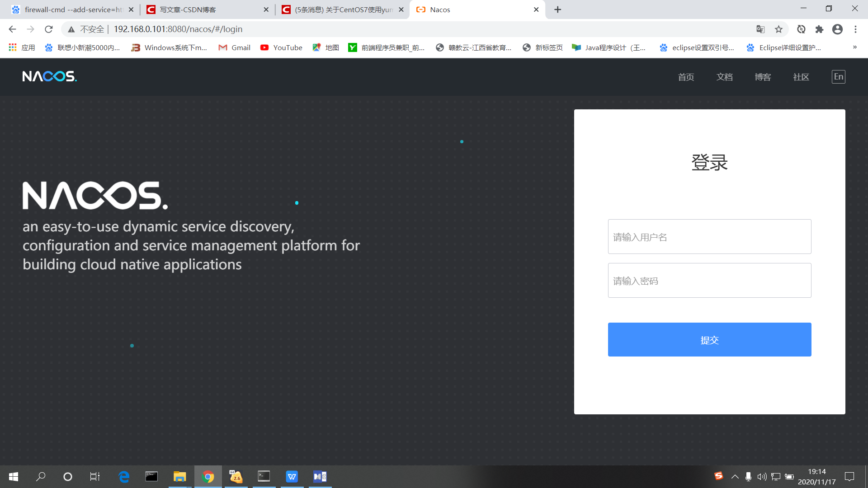
Task: Open the network tray icon
Action: tap(776, 477)
